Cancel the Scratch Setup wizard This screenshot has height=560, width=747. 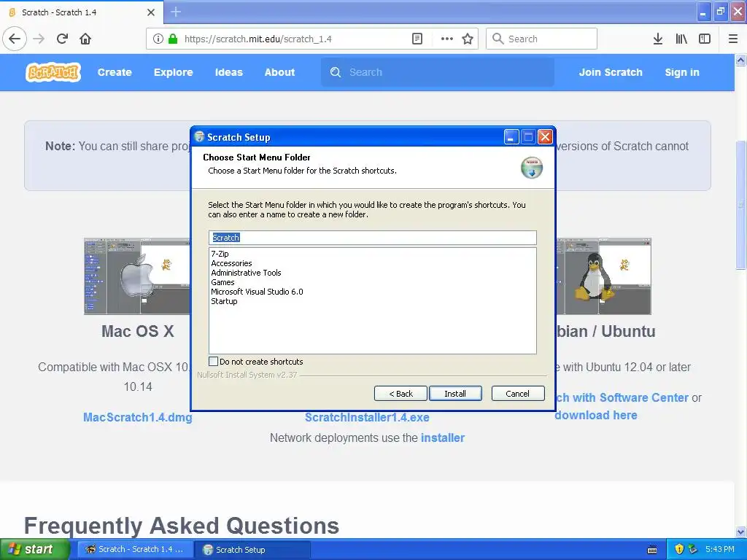pos(517,393)
